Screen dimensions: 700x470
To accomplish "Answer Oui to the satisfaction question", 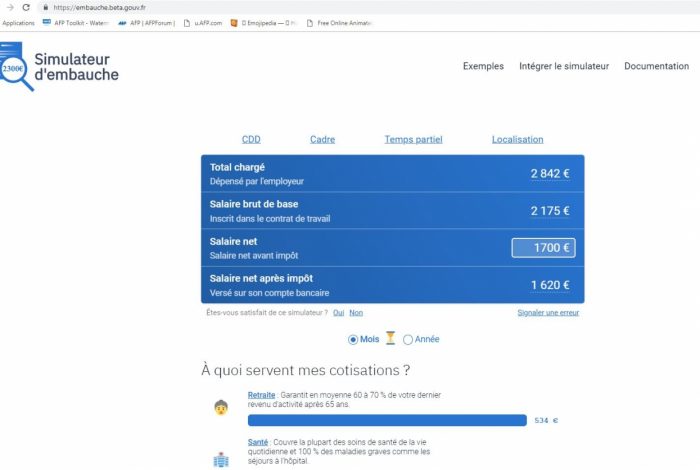I will (338, 313).
